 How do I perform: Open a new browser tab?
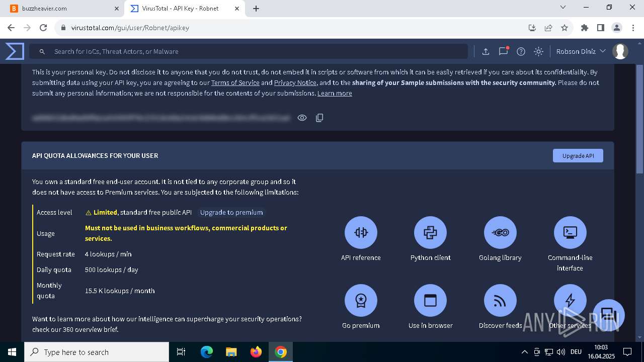tap(256, 8)
